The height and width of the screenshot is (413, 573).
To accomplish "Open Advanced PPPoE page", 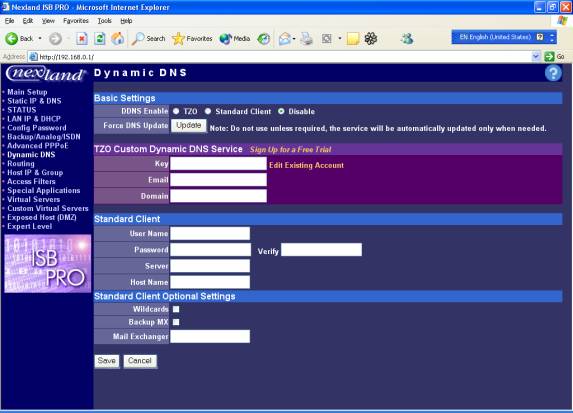I will point(38,145).
